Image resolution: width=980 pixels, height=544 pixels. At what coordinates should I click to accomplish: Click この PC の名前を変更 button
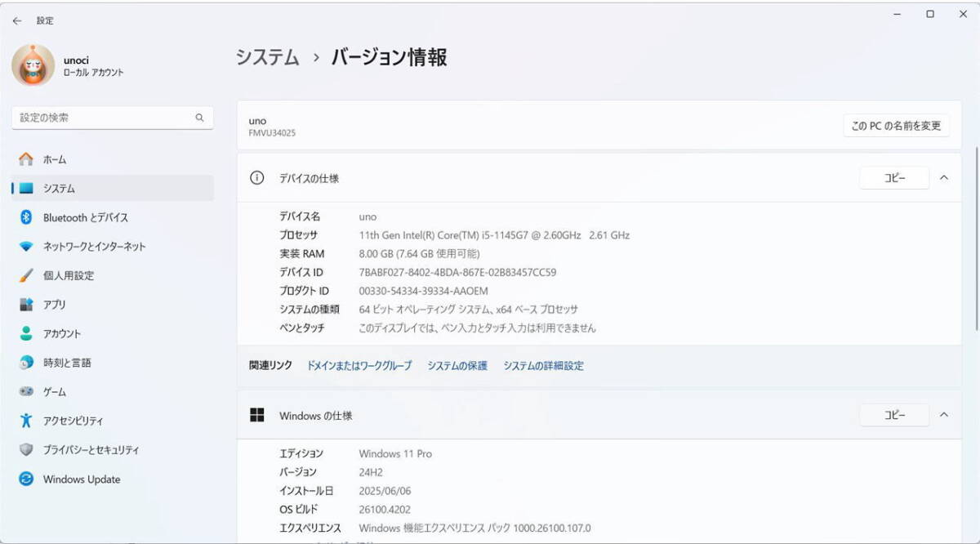[x=896, y=126]
